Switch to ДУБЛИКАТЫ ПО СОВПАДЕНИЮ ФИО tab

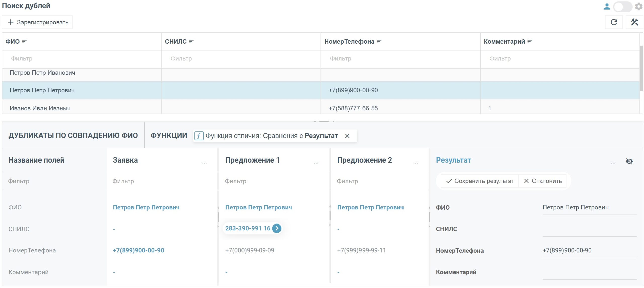click(x=73, y=136)
